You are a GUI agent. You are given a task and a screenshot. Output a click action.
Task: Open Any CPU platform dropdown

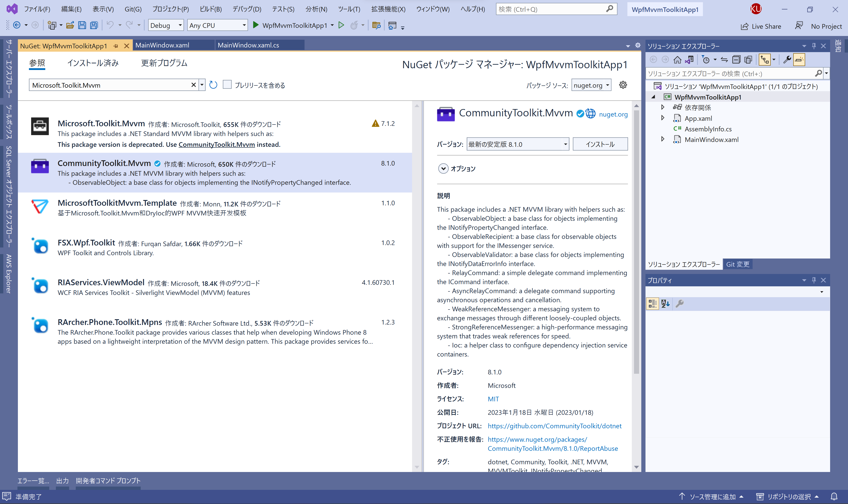point(217,25)
